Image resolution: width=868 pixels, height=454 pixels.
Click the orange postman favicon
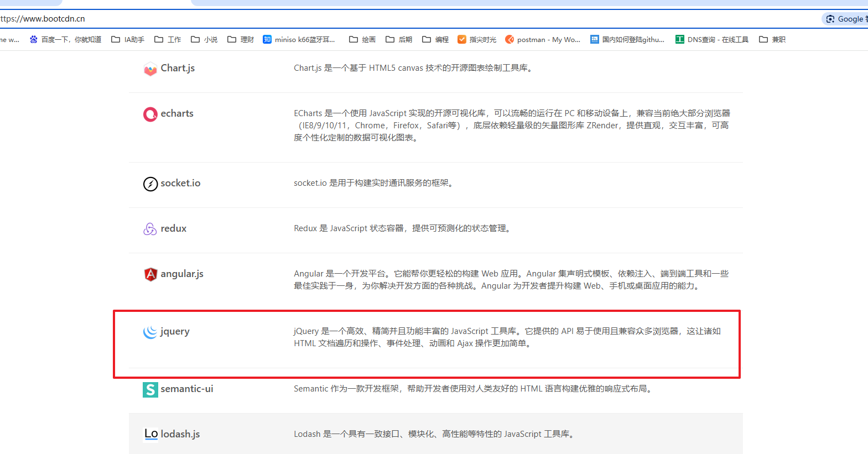(510, 39)
